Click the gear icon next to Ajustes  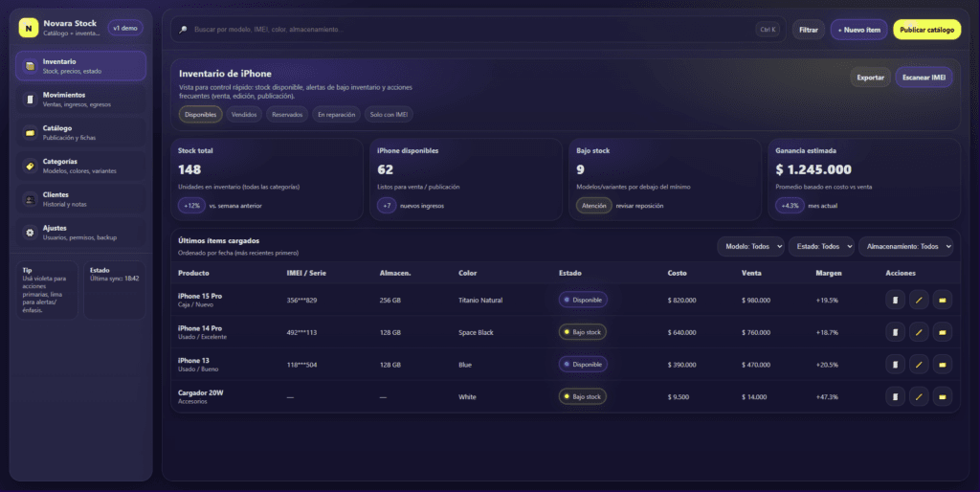(31, 233)
